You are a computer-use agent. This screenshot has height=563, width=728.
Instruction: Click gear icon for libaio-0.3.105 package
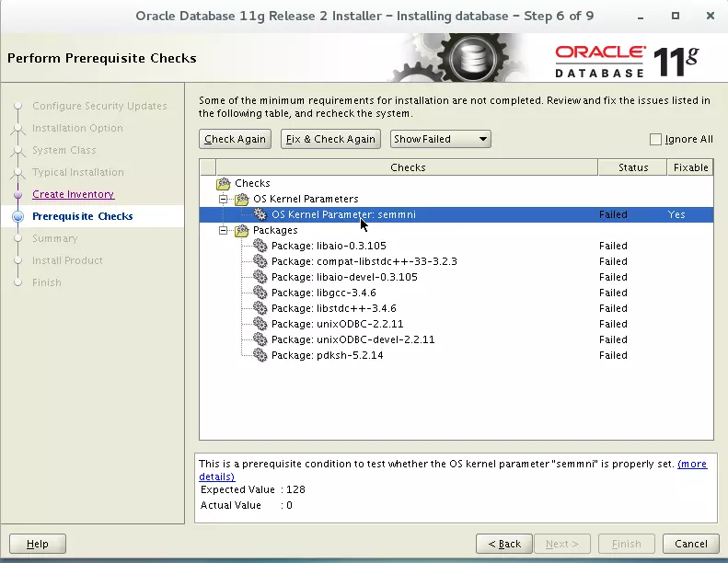point(260,246)
